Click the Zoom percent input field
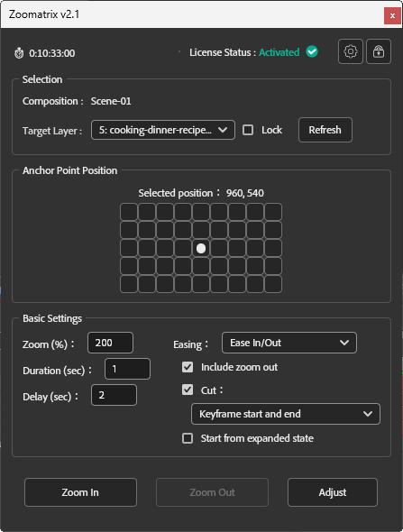The image size is (403, 532). click(110, 343)
